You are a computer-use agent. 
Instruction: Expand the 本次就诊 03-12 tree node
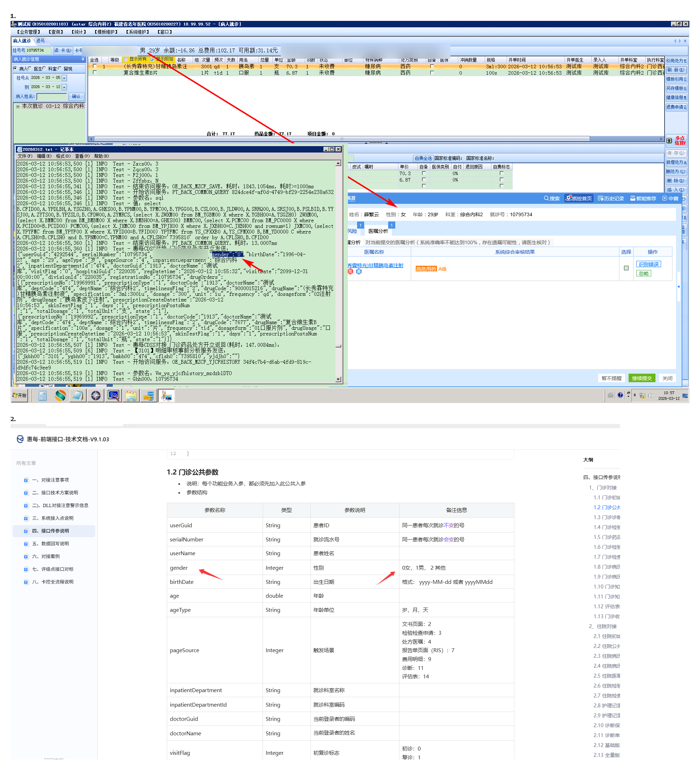click(18, 107)
